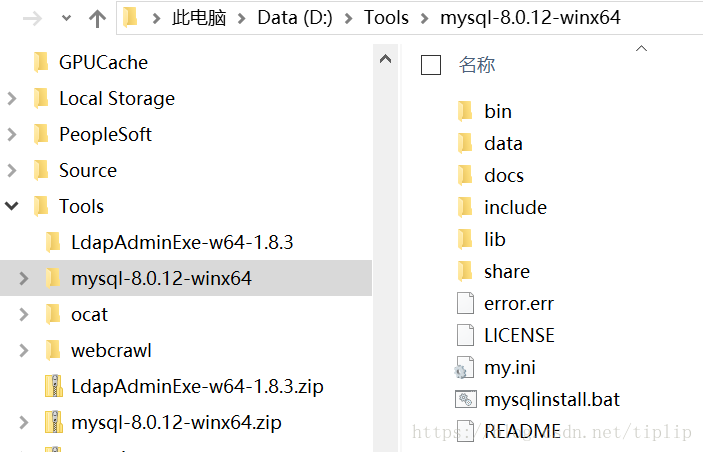Open the recent locations dropdown chevron
This screenshot has width=703, height=452.
click(x=66, y=18)
